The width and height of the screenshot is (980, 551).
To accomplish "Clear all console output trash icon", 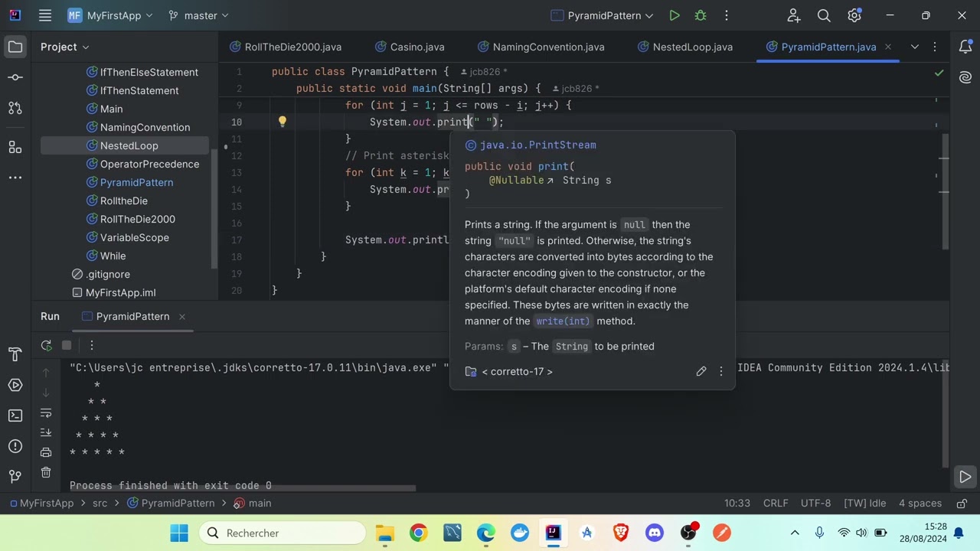I will point(46,472).
